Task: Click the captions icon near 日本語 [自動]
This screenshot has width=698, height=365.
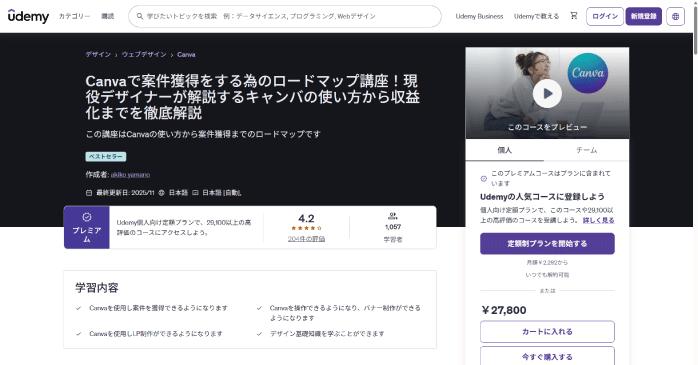Action: 195,193
